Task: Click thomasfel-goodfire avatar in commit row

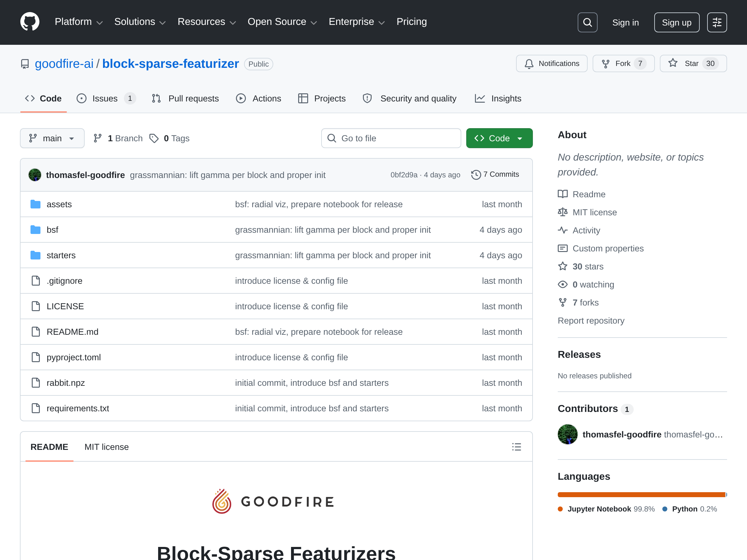Action: click(x=35, y=175)
